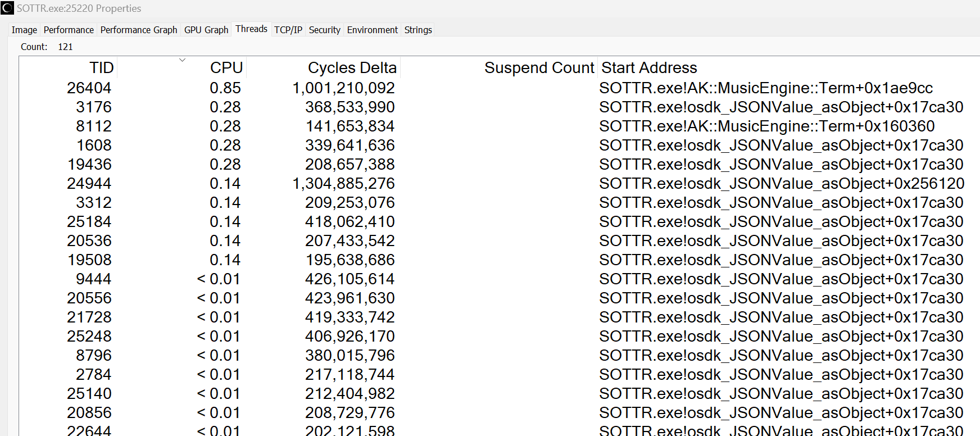Image resolution: width=980 pixels, height=436 pixels.
Task: Switch to the Security tab
Action: [x=325, y=30]
